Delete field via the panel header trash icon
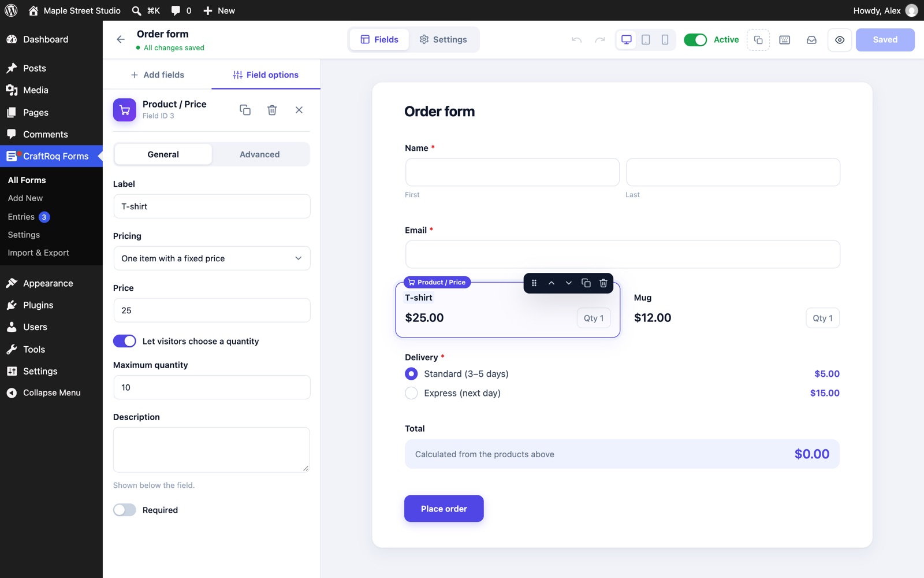924x578 pixels. [x=272, y=110]
